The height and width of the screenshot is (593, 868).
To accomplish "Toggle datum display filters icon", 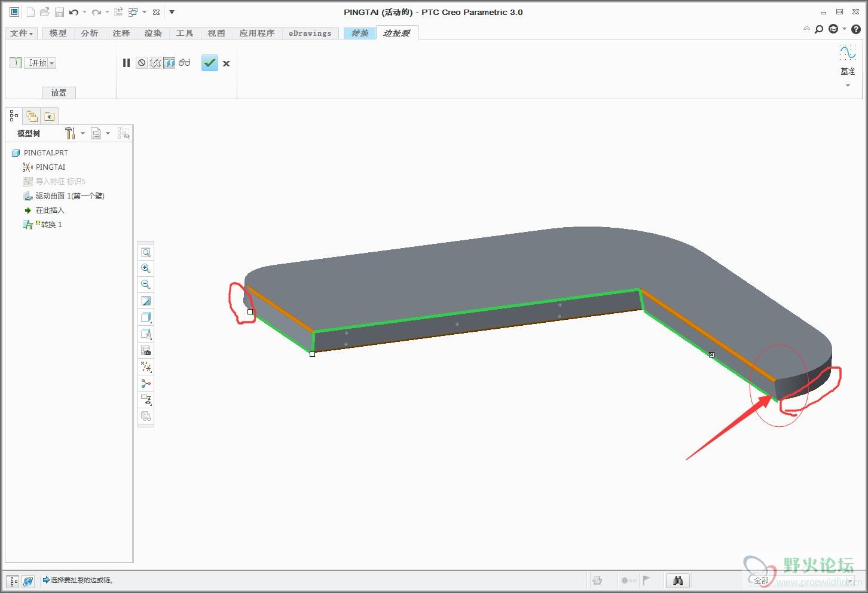I will (146, 367).
